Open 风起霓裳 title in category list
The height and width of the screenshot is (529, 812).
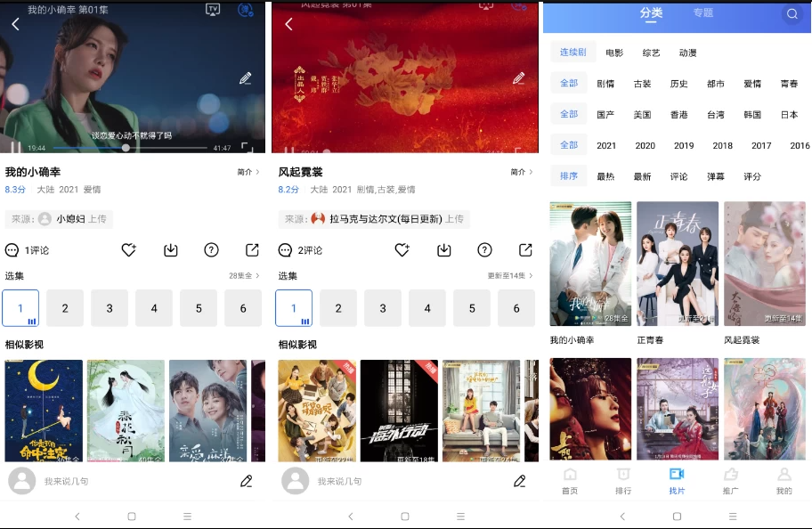(x=742, y=340)
